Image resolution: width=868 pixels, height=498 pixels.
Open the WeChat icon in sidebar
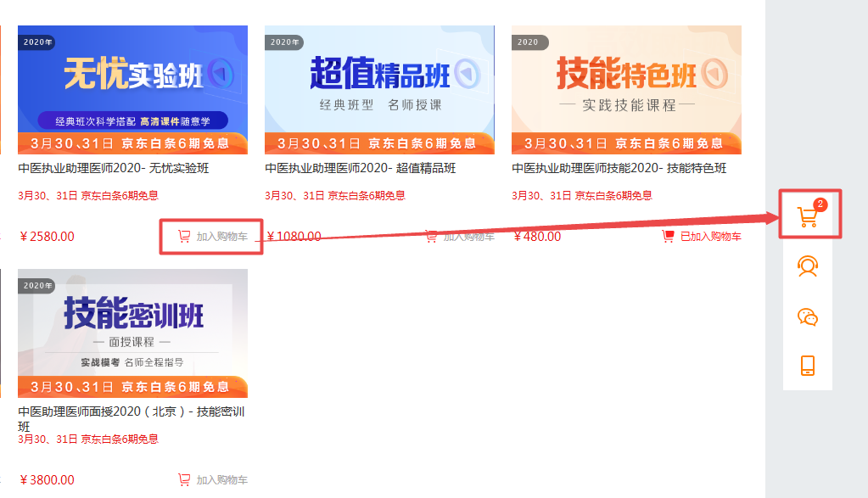808,316
